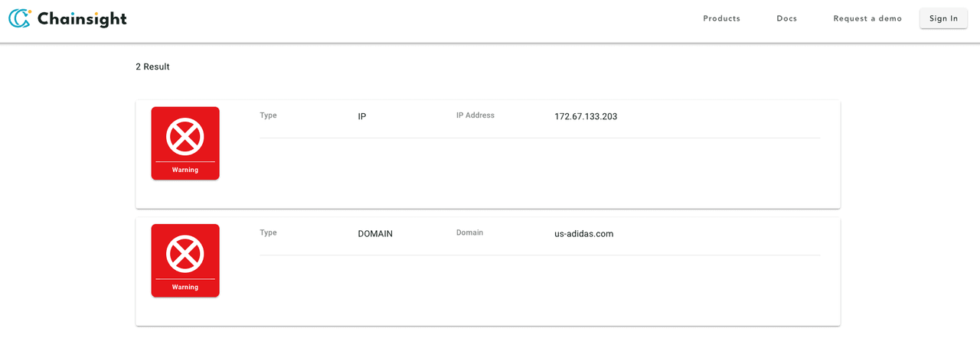Click the Request a demo link
This screenshot has width=980, height=354.
867,18
